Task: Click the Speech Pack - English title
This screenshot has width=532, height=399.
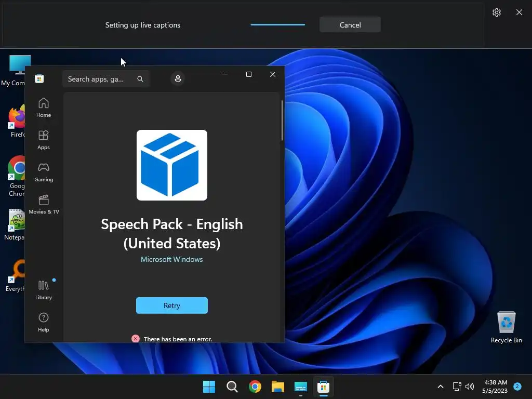Action: pyautogui.click(x=171, y=234)
